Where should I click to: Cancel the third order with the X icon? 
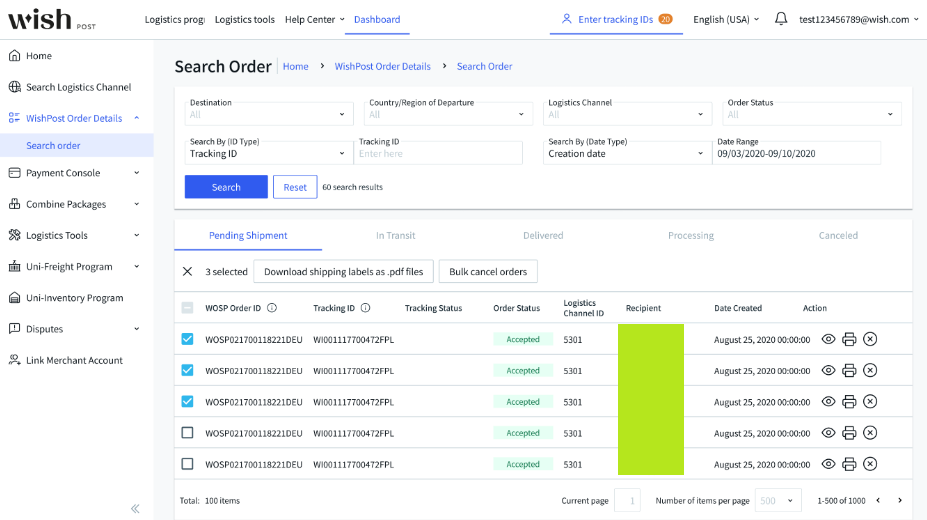tap(870, 402)
